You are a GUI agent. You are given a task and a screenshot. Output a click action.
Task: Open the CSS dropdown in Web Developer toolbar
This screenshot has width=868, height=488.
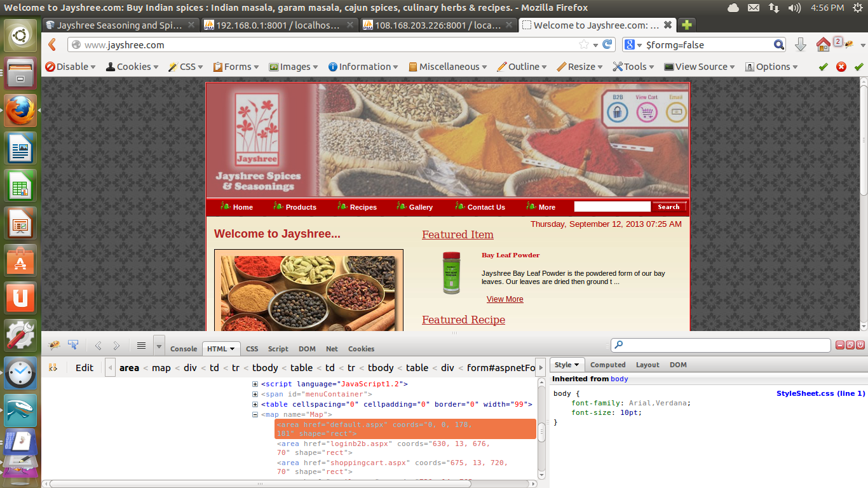(x=186, y=67)
